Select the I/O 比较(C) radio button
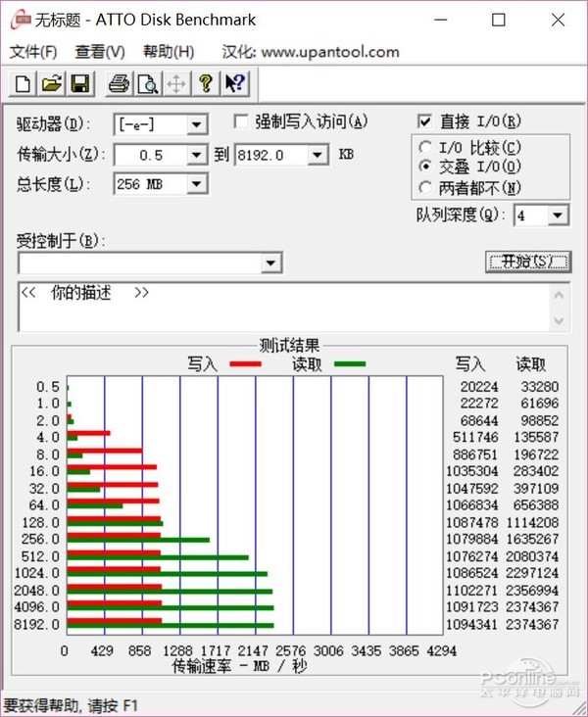This screenshot has width=588, height=717. coord(425,147)
